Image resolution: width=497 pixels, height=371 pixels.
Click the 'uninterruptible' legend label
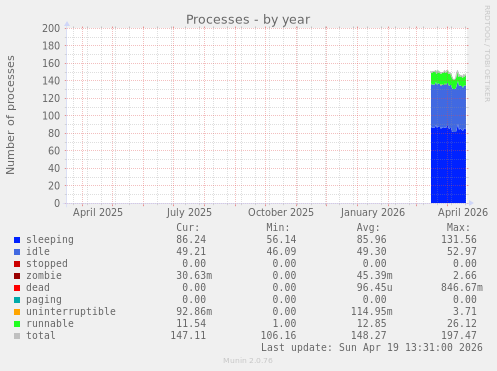coord(71,311)
